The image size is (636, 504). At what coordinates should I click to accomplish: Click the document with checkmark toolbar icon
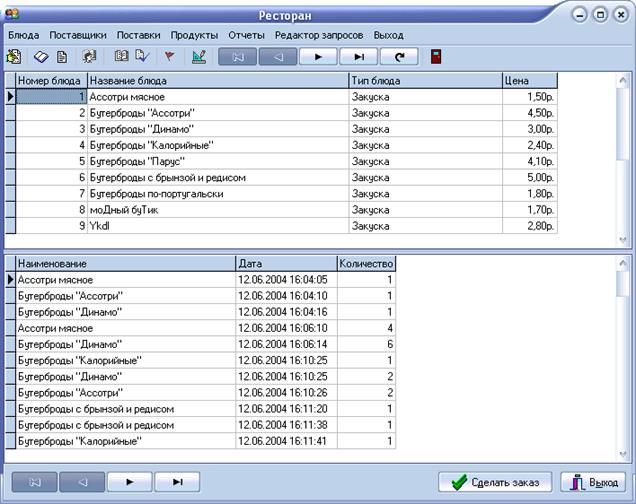tap(141, 57)
